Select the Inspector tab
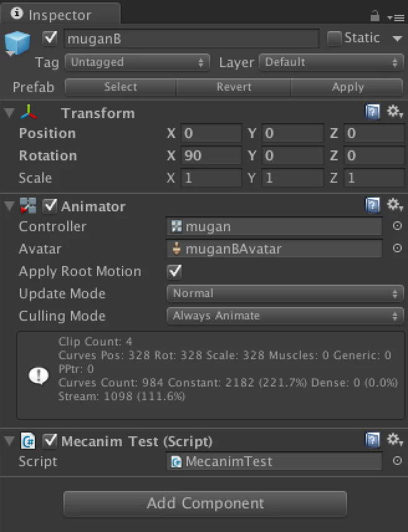Screen dimensions: 408x532 60,14
